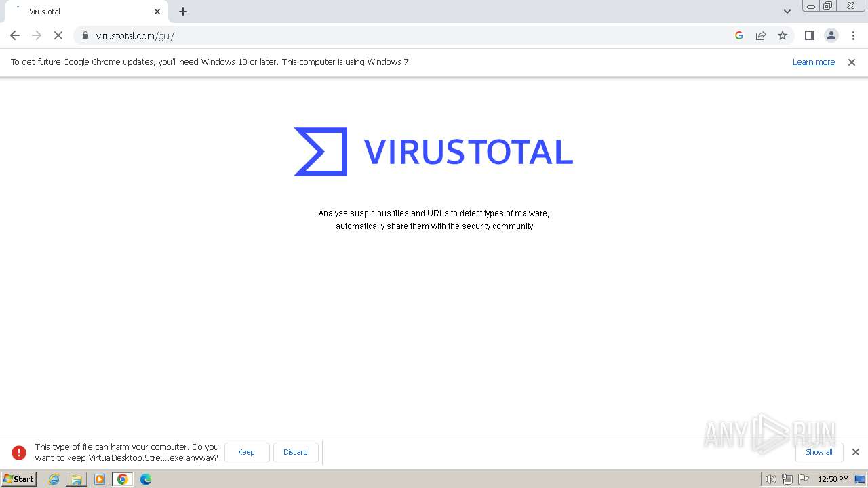
Task: Show all downloads
Action: [819, 452]
